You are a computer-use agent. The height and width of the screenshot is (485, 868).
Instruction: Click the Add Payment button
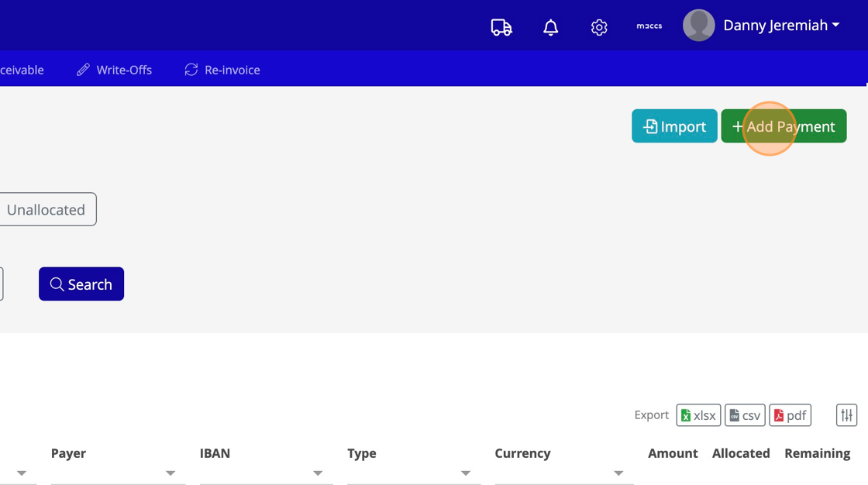click(x=784, y=126)
